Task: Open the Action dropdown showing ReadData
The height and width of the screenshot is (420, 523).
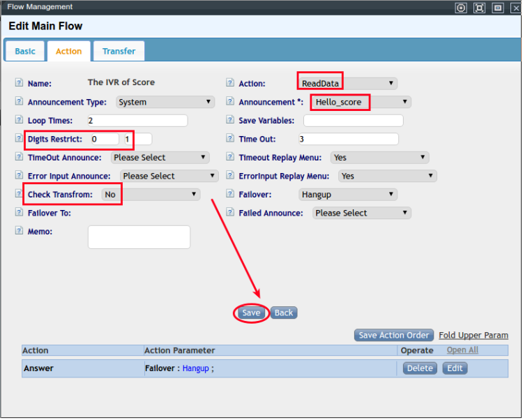Action: [x=347, y=84]
